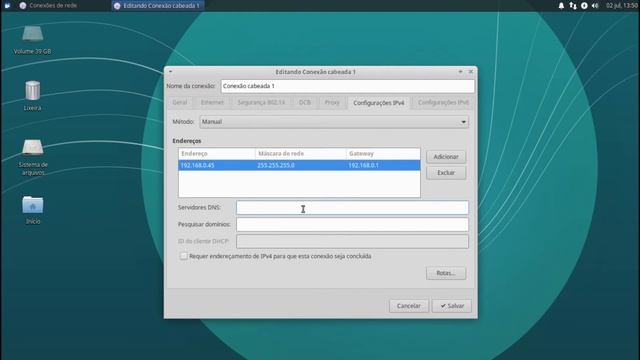The image size is (640, 360).
Task: Switch to the Proxy tab
Action: point(332,102)
